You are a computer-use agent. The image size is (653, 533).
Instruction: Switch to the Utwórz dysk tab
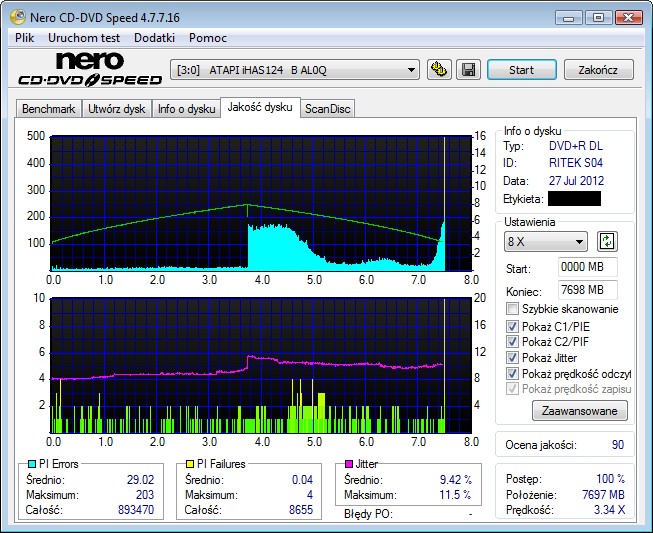[117, 109]
